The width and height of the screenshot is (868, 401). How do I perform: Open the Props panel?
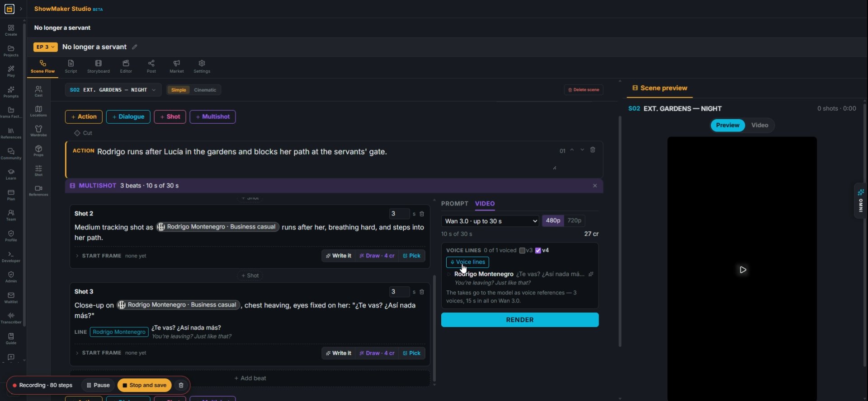pyautogui.click(x=38, y=151)
